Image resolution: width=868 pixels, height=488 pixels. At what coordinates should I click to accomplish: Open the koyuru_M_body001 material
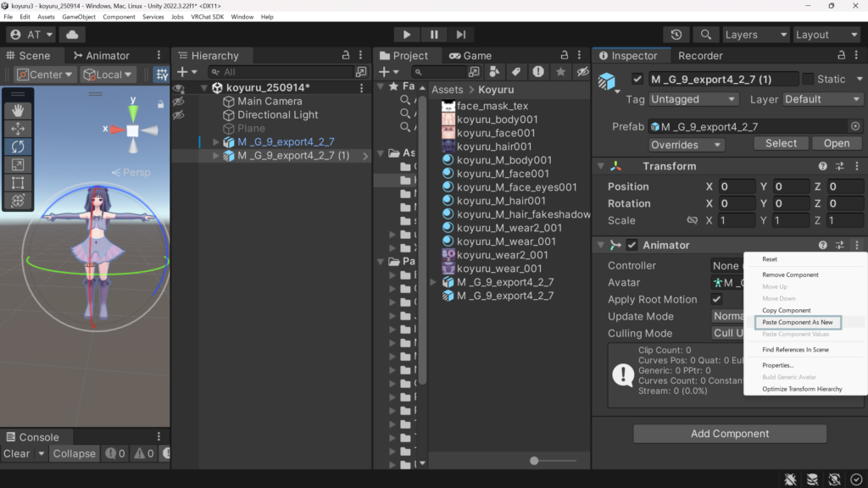point(504,160)
